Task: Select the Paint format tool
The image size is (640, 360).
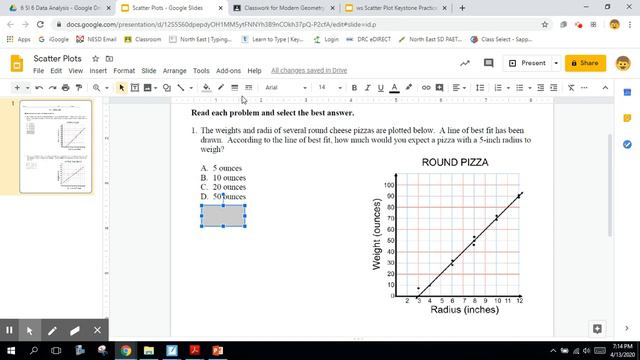Action: point(79,88)
